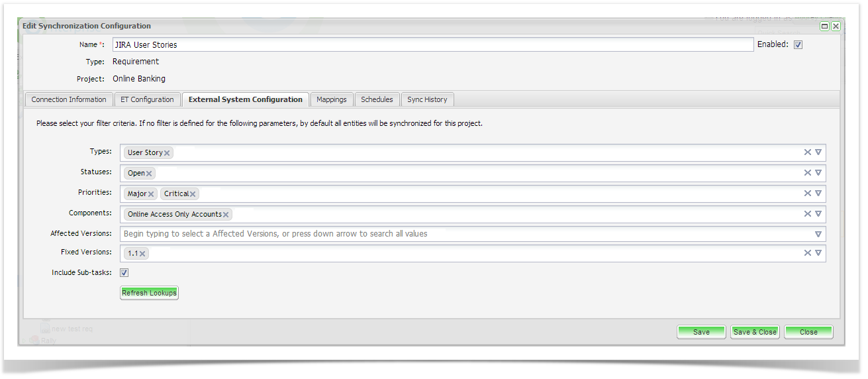Clear all values in Priorities field
Image resolution: width=868 pixels, height=379 pixels.
(807, 193)
